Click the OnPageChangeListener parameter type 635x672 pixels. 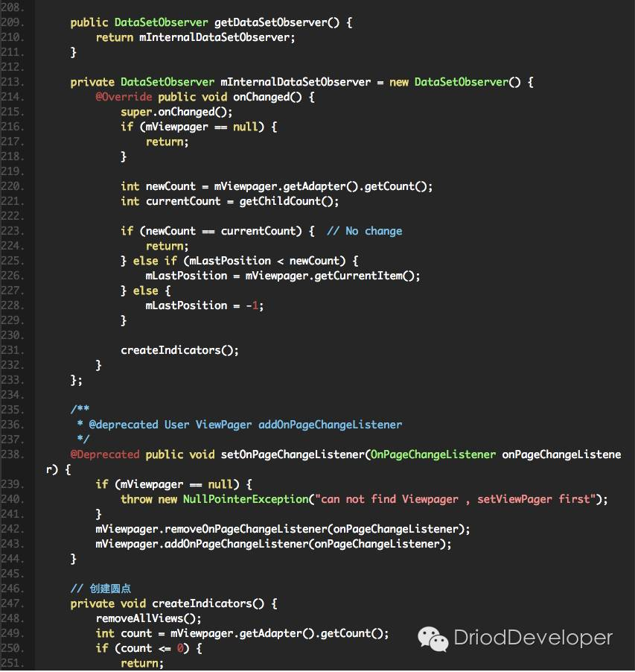coord(433,454)
